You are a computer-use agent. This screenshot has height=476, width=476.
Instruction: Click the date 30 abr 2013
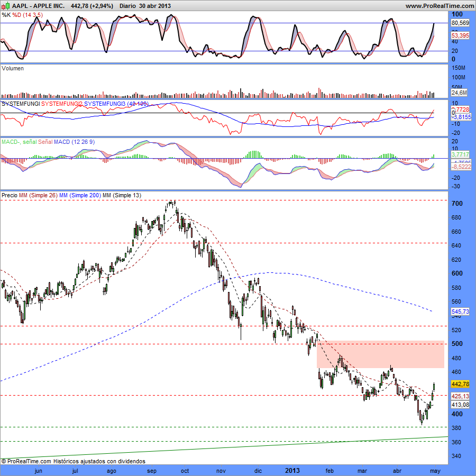coord(155,6)
